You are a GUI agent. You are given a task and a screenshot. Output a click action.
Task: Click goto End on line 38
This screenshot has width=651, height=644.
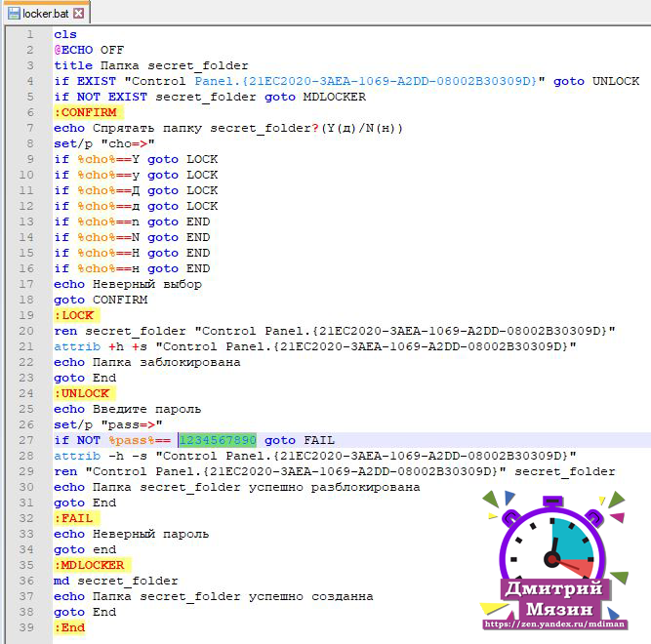[x=85, y=612]
